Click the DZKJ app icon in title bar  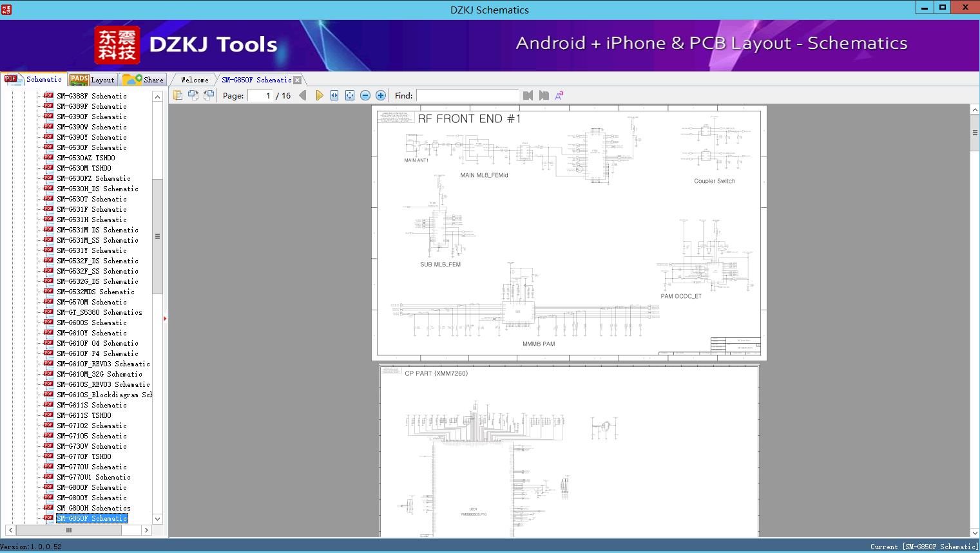pos(6,9)
